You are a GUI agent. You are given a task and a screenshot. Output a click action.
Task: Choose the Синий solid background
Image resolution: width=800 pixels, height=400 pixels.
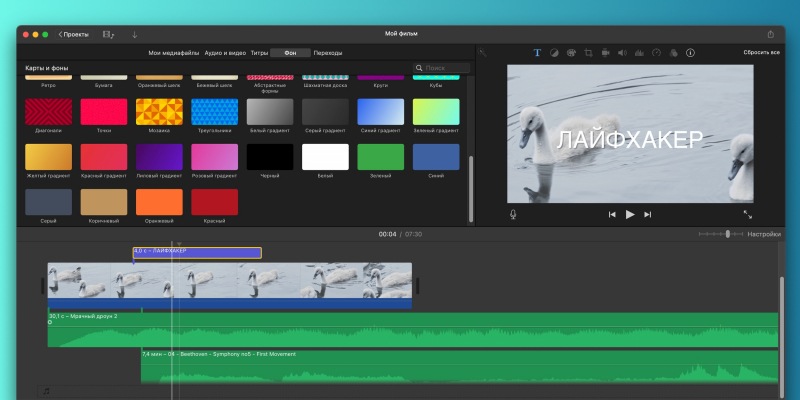click(436, 157)
